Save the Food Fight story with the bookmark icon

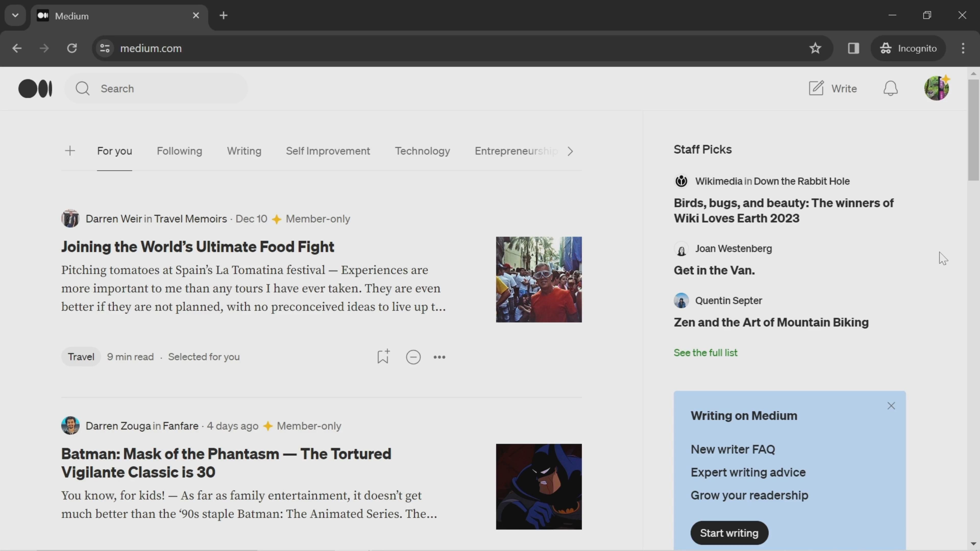(383, 357)
